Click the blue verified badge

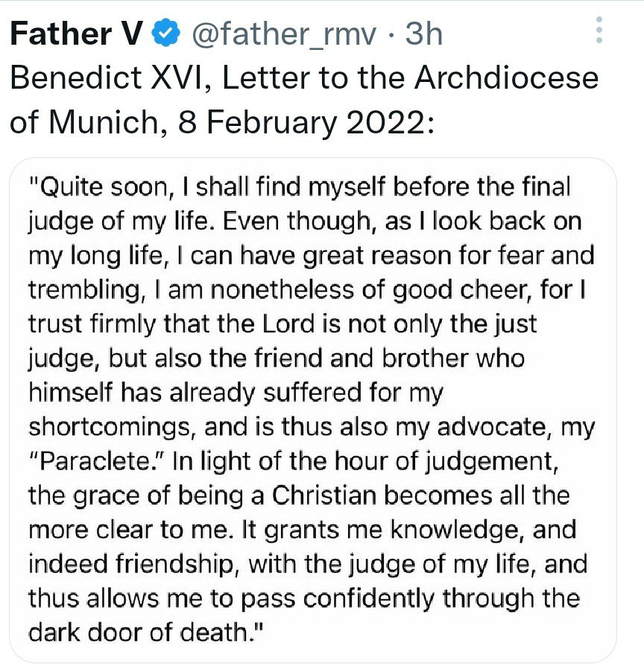(165, 34)
